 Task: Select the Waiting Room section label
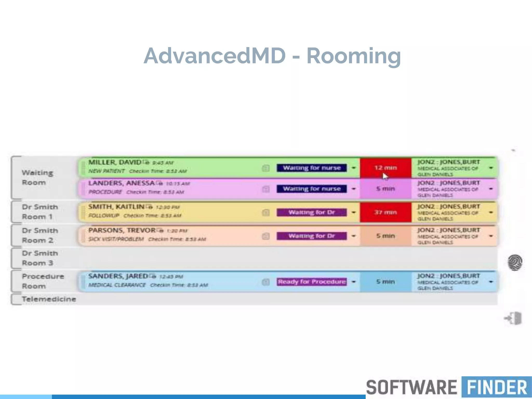click(x=38, y=177)
